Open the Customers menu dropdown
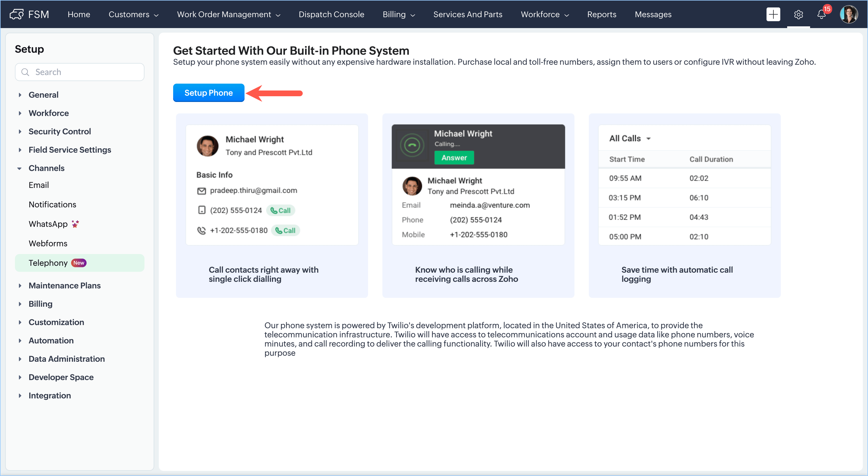Viewport: 868px width, 476px height. (x=133, y=15)
